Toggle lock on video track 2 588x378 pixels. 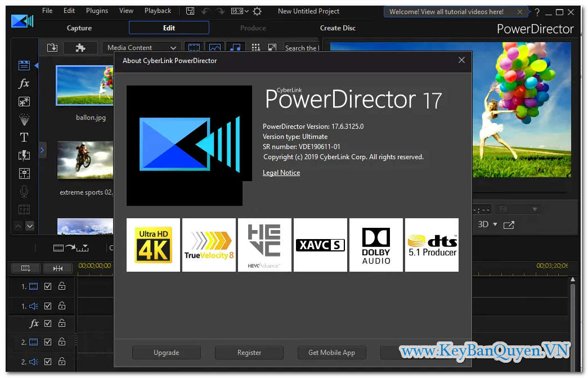coord(62,341)
